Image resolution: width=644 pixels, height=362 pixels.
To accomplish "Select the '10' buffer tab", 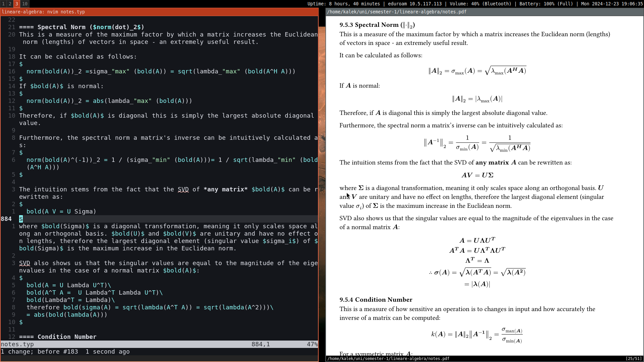I will pos(24,4).
